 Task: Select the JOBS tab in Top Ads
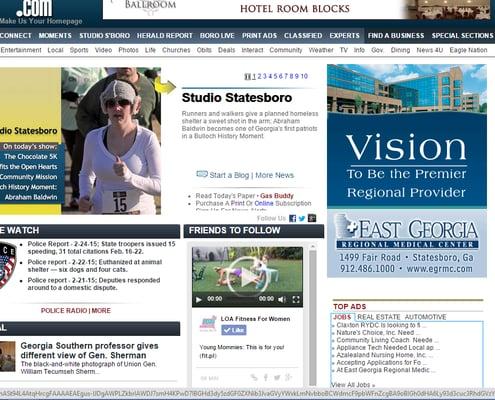click(342, 317)
